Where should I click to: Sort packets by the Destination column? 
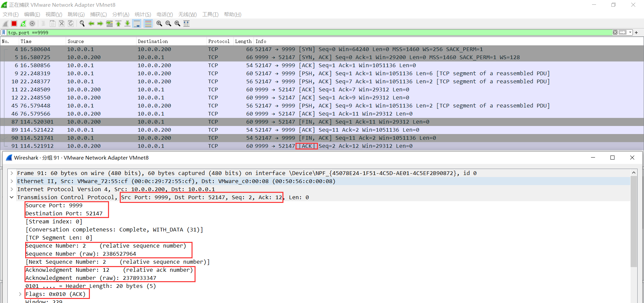tap(171, 41)
